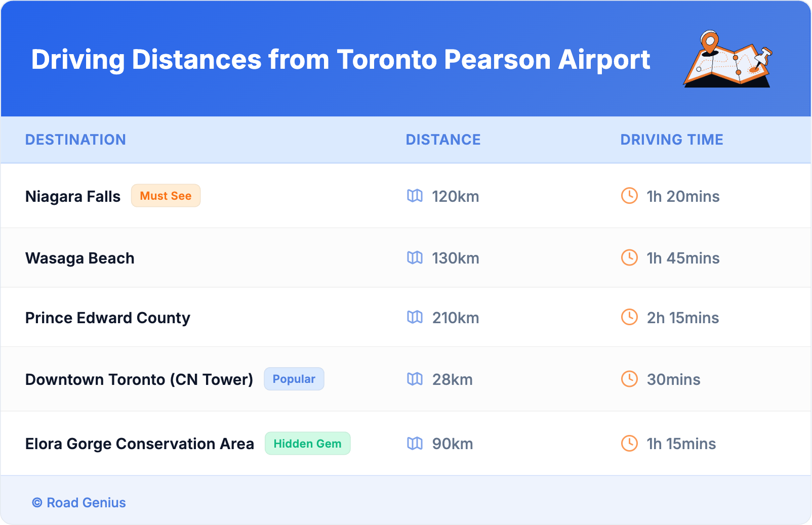Click the Distance column header

point(443,140)
